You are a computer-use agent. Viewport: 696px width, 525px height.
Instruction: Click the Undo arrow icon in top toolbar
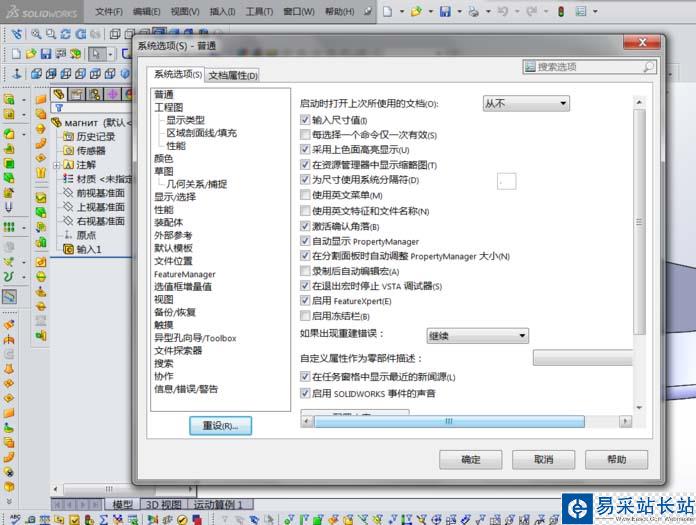click(502, 12)
